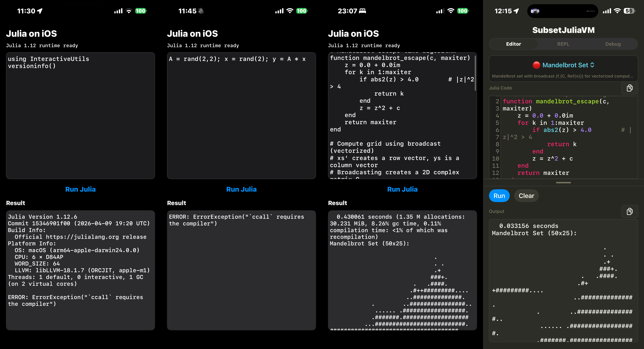
Task: Click line 10 "z = z^2 + c" in SubsetJuliaVM
Action: click(x=553, y=159)
